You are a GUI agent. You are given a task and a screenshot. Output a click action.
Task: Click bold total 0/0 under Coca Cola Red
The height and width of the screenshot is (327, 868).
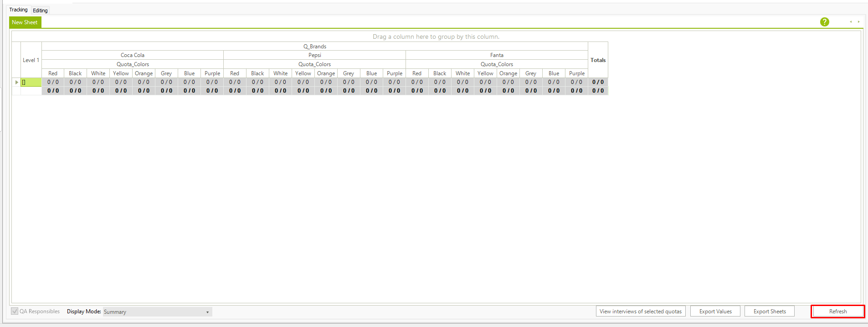(x=53, y=91)
